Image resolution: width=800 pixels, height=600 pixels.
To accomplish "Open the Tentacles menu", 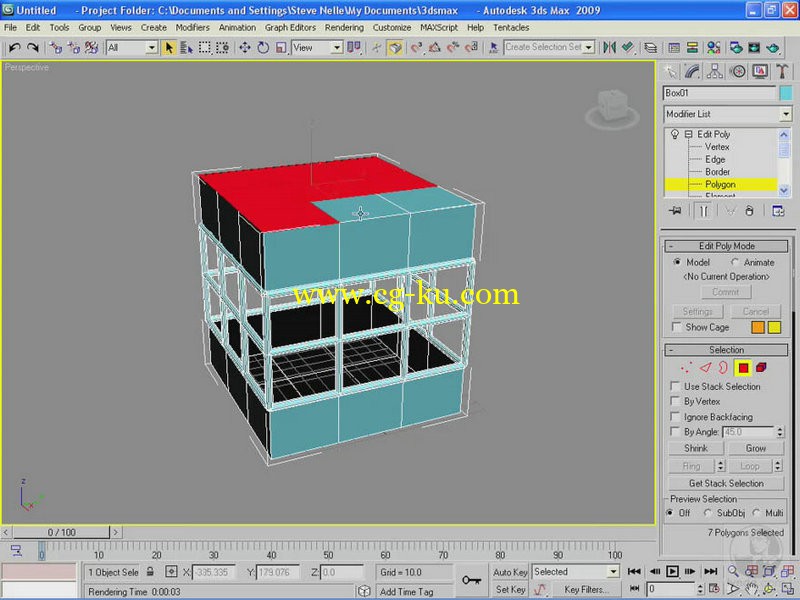I will pyautogui.click(x=511, y=28).
